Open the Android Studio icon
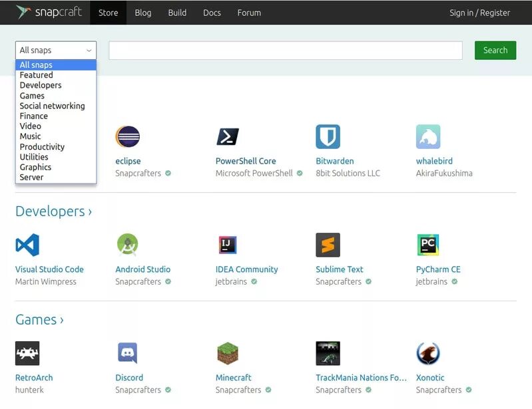532x409 pixels. pyautogui.click(x=128, y=245)
